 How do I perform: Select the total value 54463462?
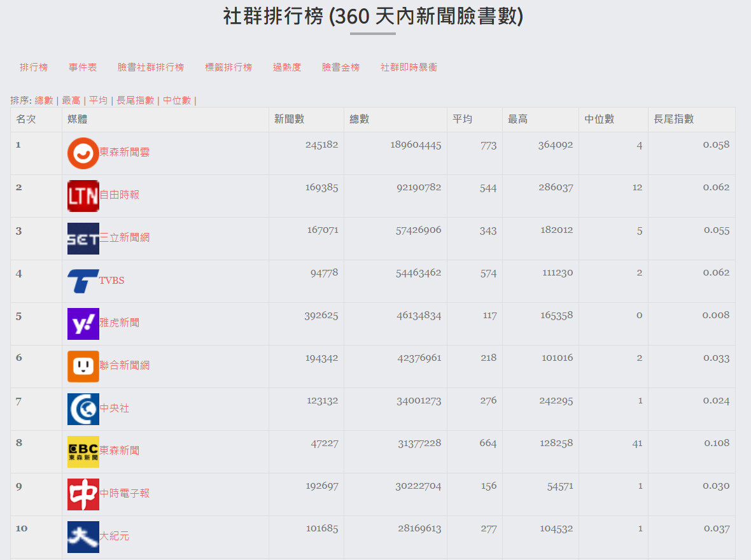(418, 272)
